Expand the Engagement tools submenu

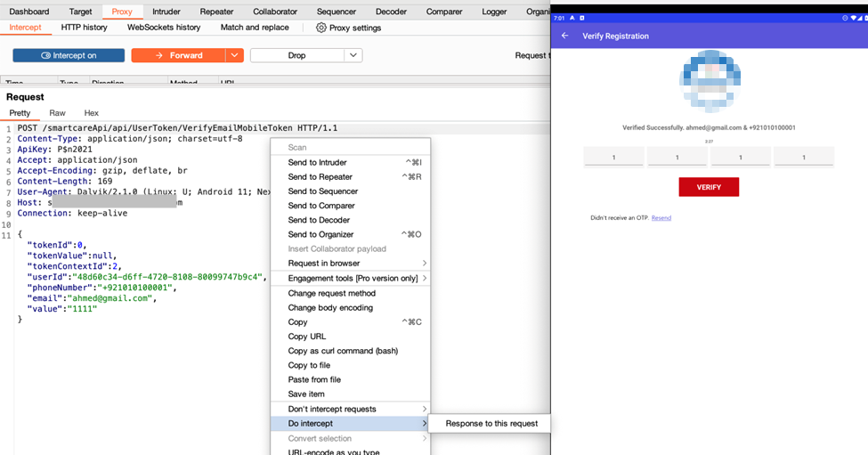[353, 278]
